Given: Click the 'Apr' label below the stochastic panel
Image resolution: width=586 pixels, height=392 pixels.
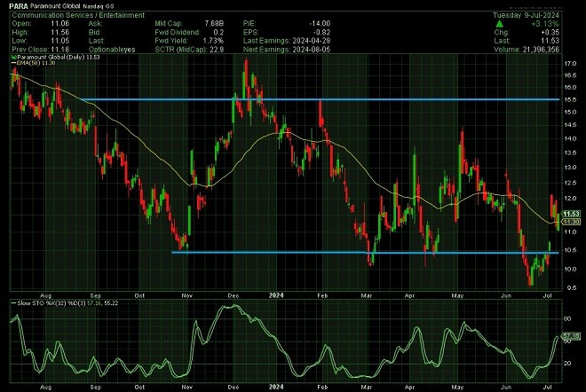Looking at the screenshot, I should (410, 388).
